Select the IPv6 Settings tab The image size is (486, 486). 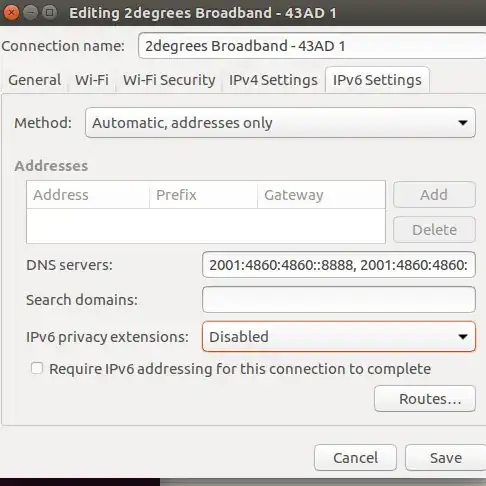377,80
